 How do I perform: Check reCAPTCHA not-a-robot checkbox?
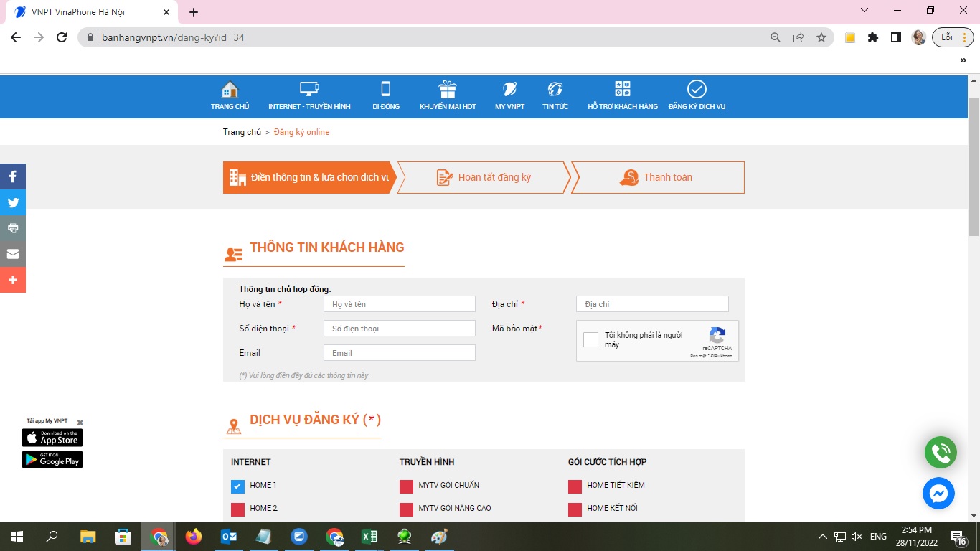tap(590, 340)
